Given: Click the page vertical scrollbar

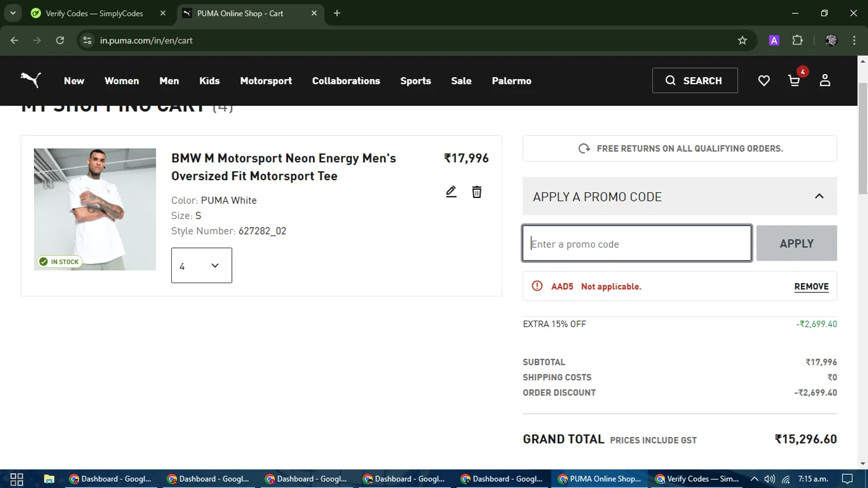Looking at the screenshot, I should [862, 137].
